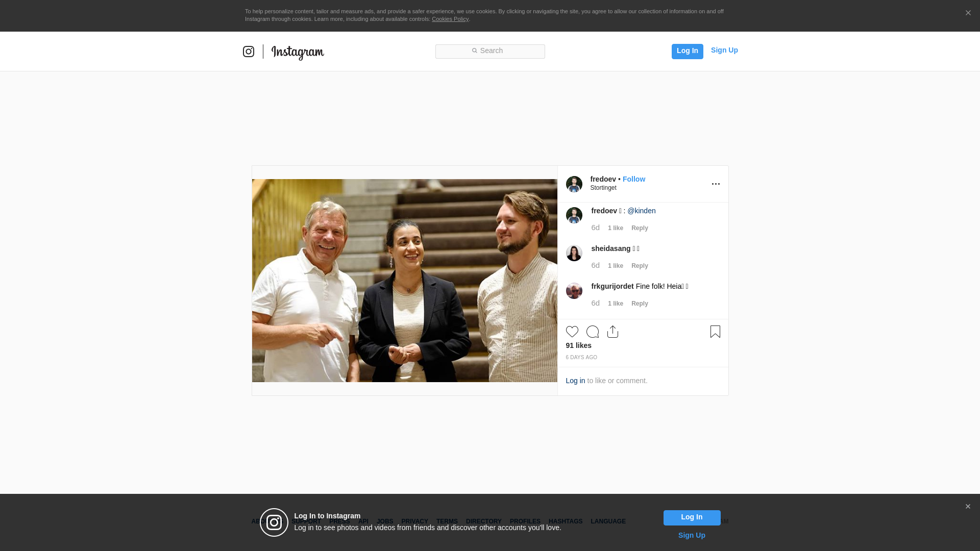Open the post options three-dot menu
This screenshot has width=980, height=551.
point(716,184)
